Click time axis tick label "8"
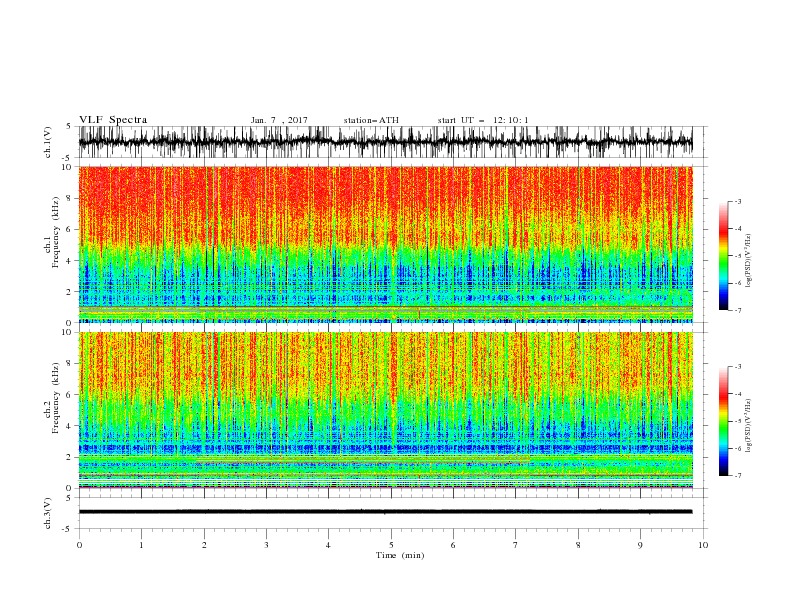Image resolution: width=792 pixels, height=612 pixels. pyautogui.click(x=578, y=545)
